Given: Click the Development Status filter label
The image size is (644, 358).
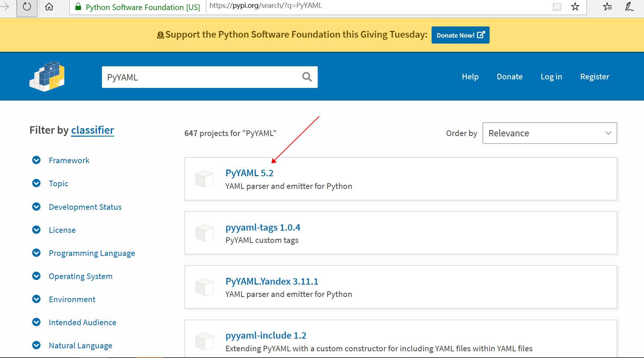Looking at the screenshot, I should click(85, 207).
